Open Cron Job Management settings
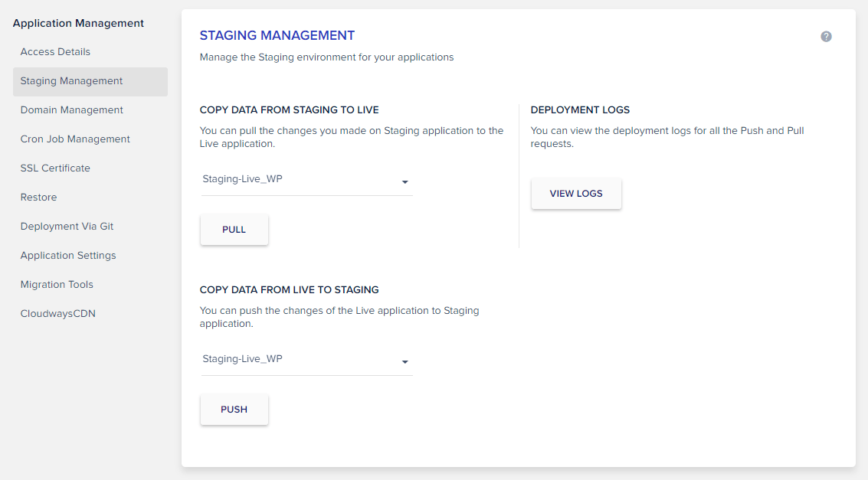Viewport: 868px width, 480px height. click(74, 139)
